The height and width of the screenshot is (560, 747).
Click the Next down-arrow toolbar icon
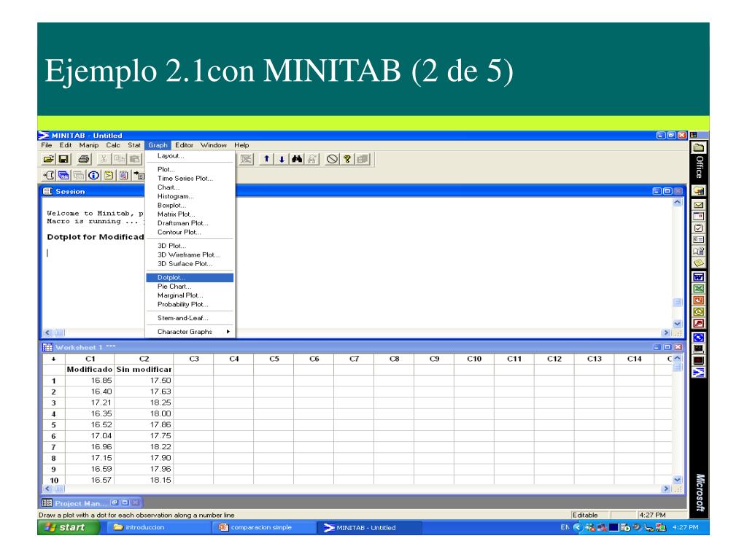click(282, 159)
